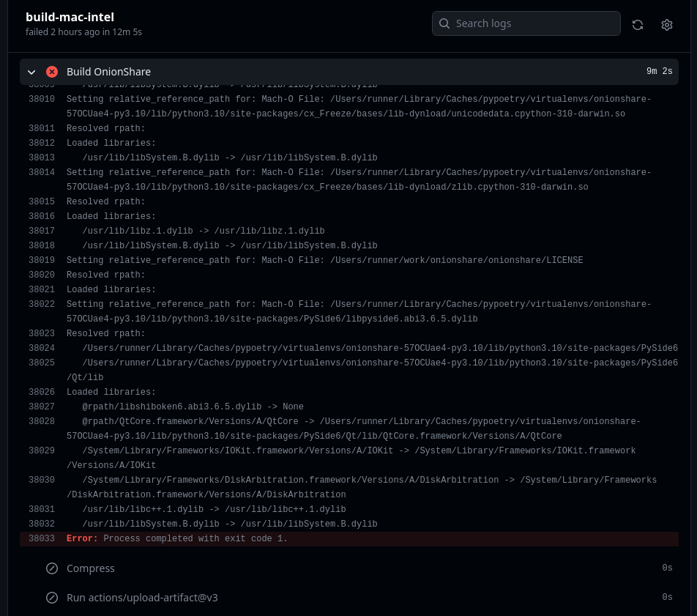Click the red failed X icon beside Build OnionShare

click(52, 72)
